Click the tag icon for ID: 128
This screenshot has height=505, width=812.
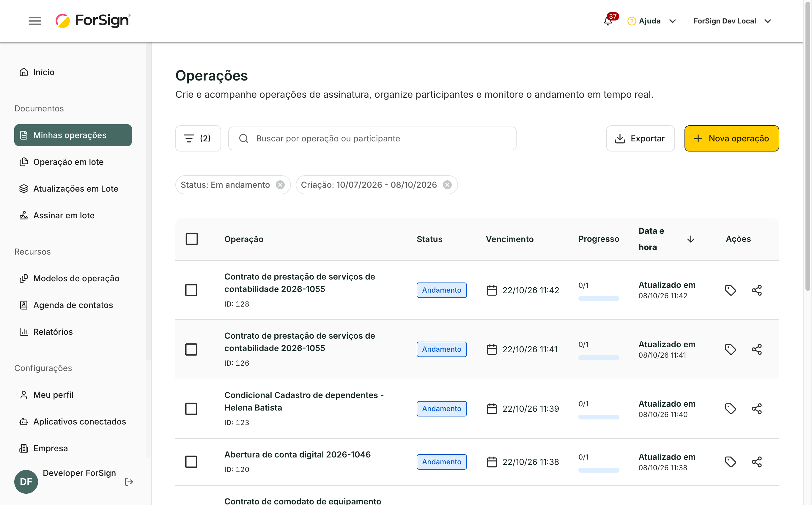(730, 290)
